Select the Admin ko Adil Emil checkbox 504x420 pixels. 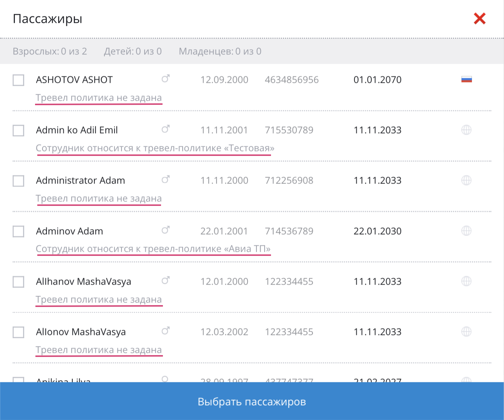coord(19,131)
